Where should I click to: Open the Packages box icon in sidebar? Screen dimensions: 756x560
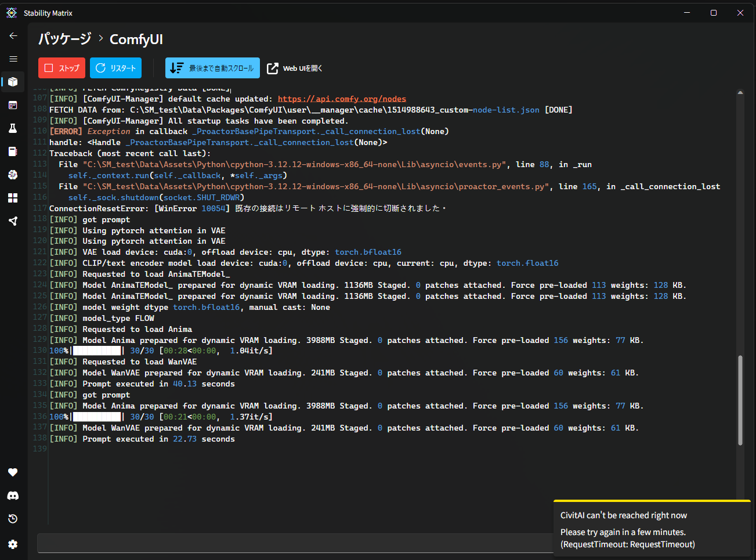point(13,82)
